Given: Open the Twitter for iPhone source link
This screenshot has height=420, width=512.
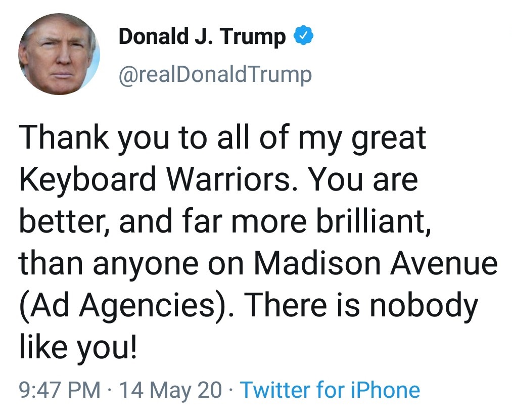Looking at the screenshot, I should 330,390.
